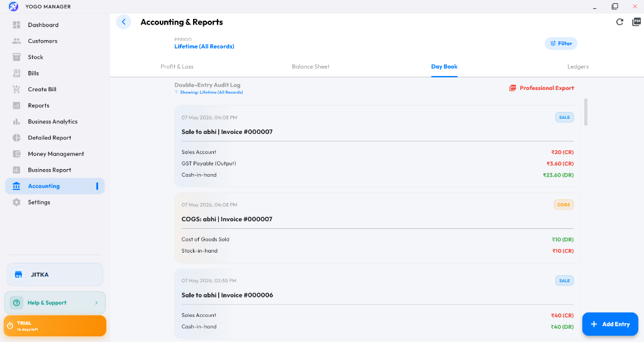Expand Help & Support chevron arrow

pos(96,303)
